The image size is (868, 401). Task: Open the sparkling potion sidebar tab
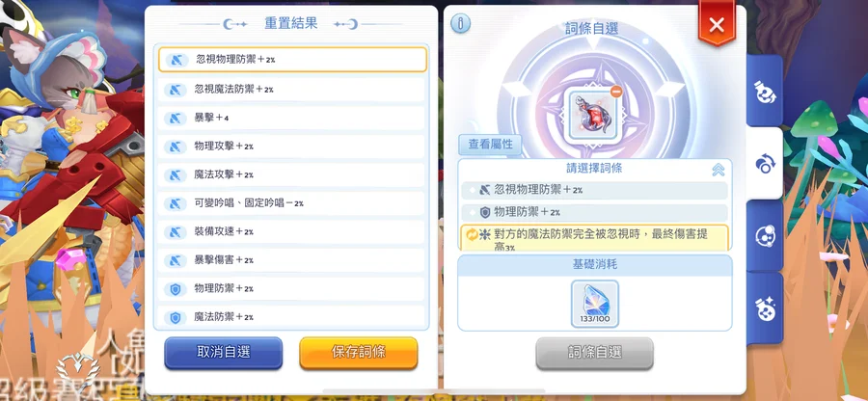pyautogui.click(x=765, y=308)
